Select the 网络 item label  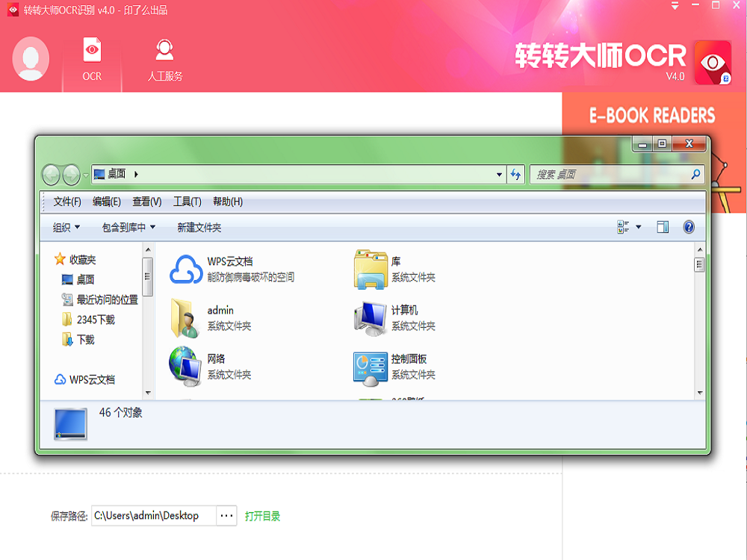coord(217,359)
